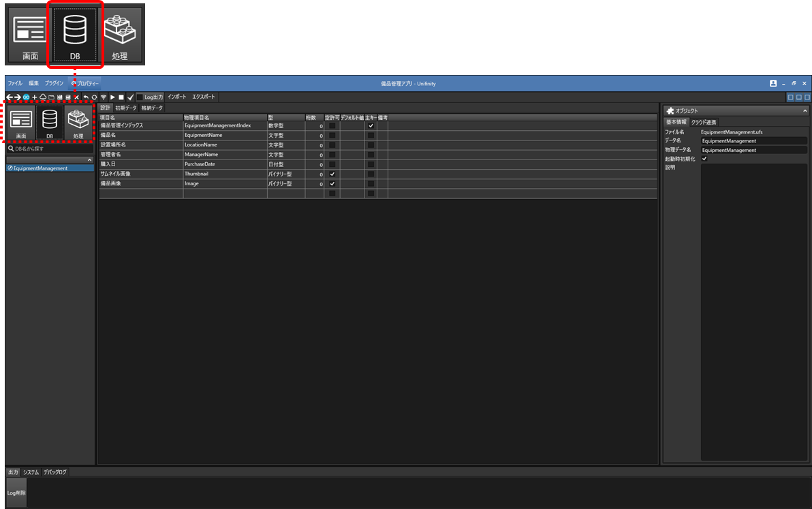
Task: Click the plus add-new toolbar icon
Action: point(35,97)
